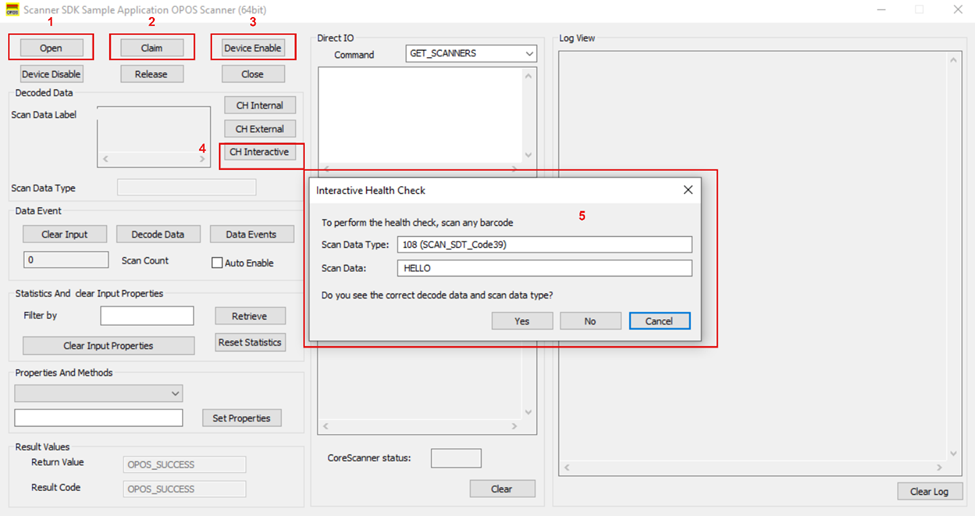Screen dimensions: 975x516
Task: Click the main Scan Data Type field
Action: point(187,188)
